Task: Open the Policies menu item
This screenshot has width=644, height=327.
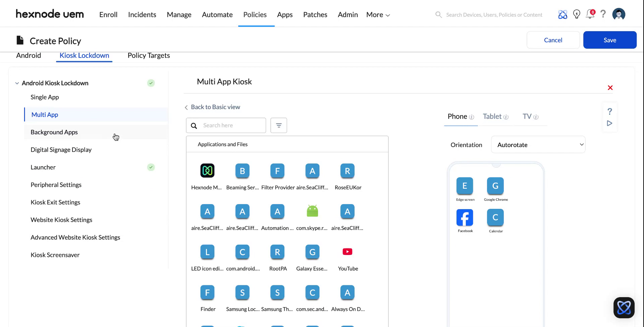Action: (x=255, y=14)
